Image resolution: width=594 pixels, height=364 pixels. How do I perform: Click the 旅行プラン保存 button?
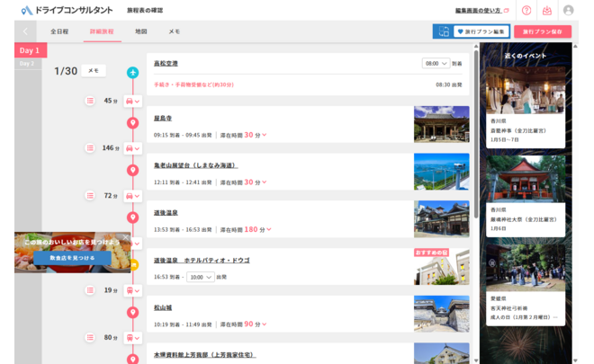[541, 31]
